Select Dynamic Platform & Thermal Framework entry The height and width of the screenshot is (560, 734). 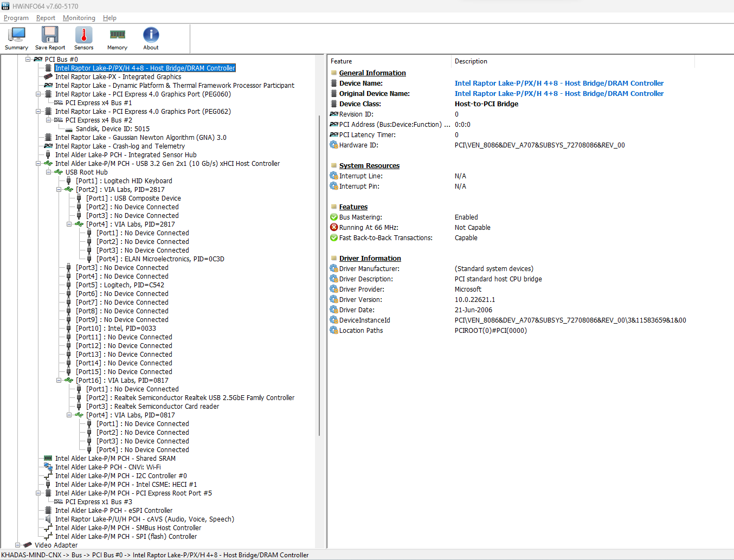pos(175,86)
